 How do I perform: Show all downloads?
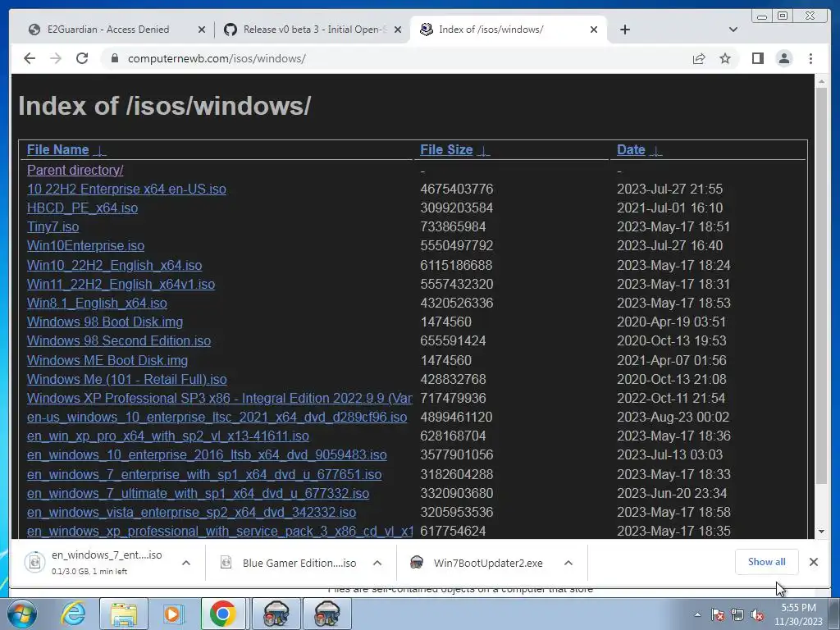(x=767, y=562)
